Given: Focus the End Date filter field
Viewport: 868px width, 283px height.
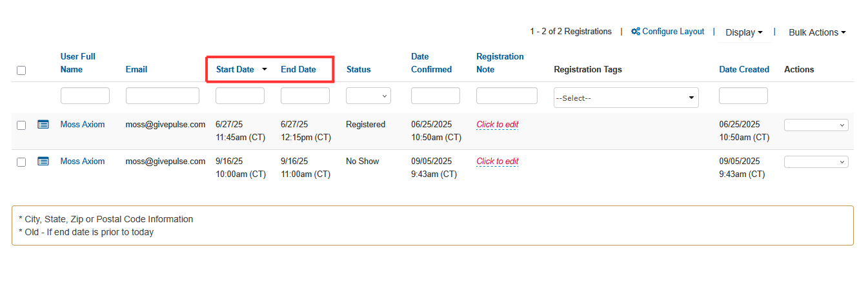Looking at the screenshot, I should point(305,96).
